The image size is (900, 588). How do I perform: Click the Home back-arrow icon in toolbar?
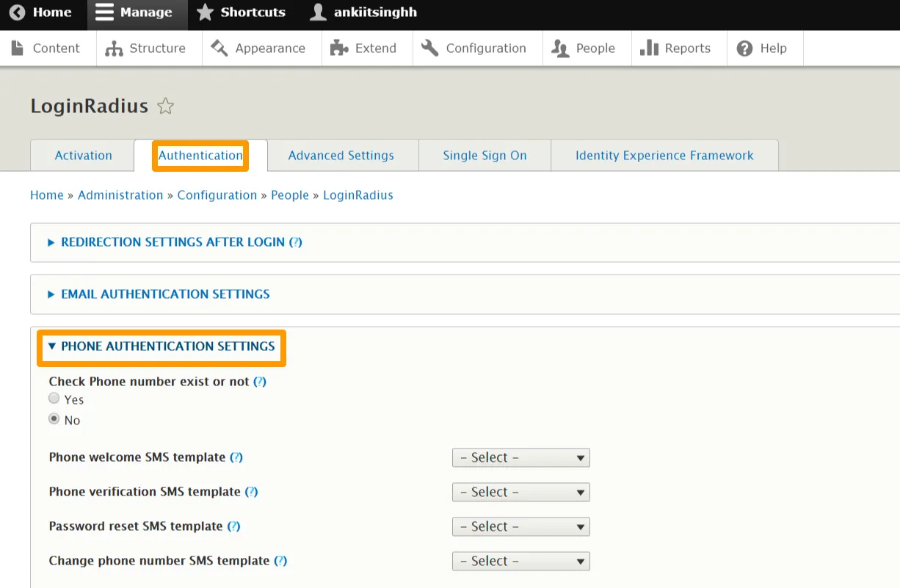17,12
